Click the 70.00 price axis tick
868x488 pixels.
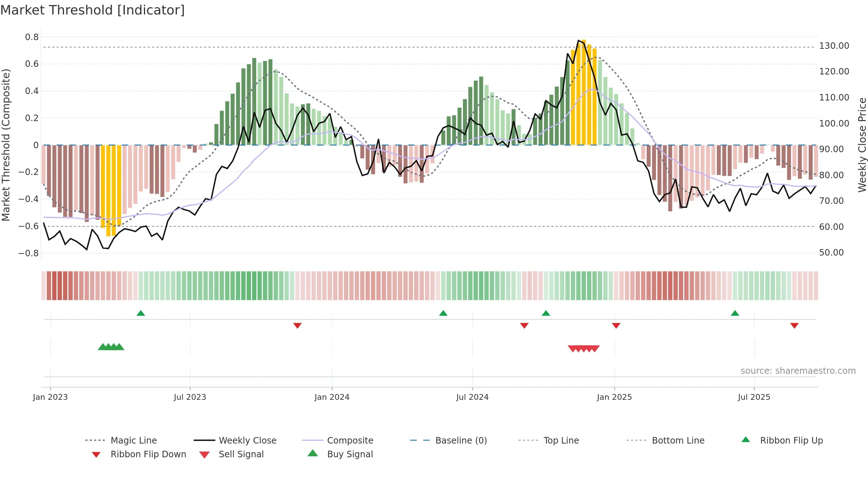coord(831,201)
